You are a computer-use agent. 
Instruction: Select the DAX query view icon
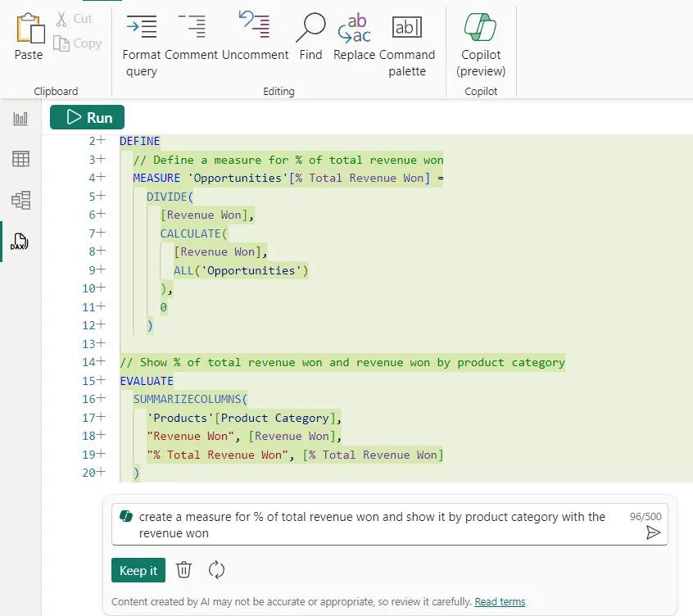[x=20, y=242]
